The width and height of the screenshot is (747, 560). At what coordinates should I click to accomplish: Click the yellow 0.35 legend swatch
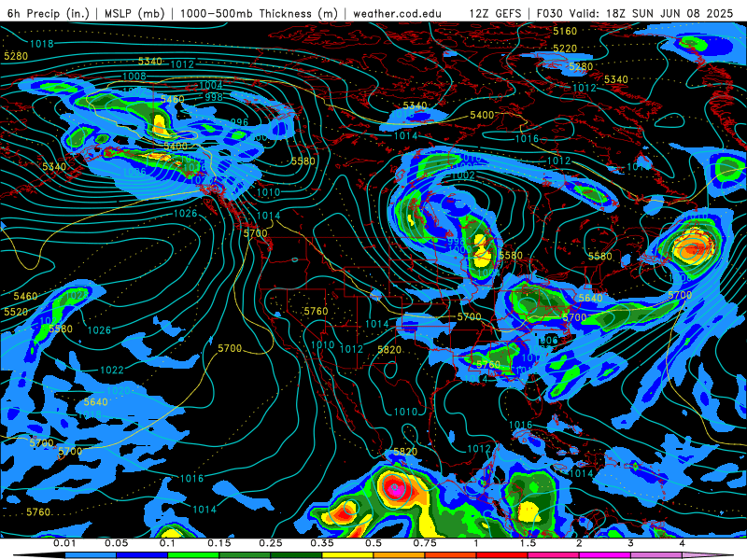[x=347, y=555]
